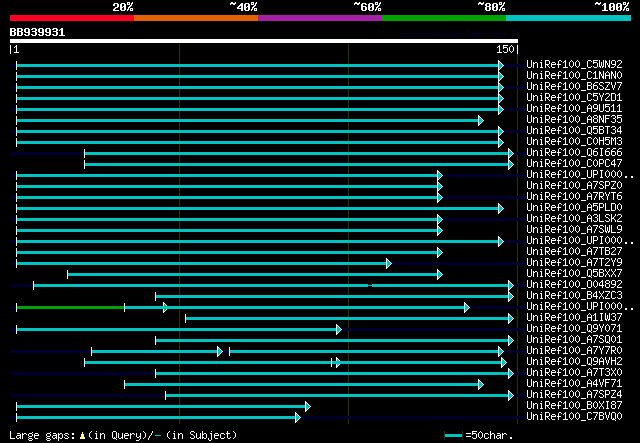Select the subject gap dash in UniRef100_O04892 row

pos(370,285)
